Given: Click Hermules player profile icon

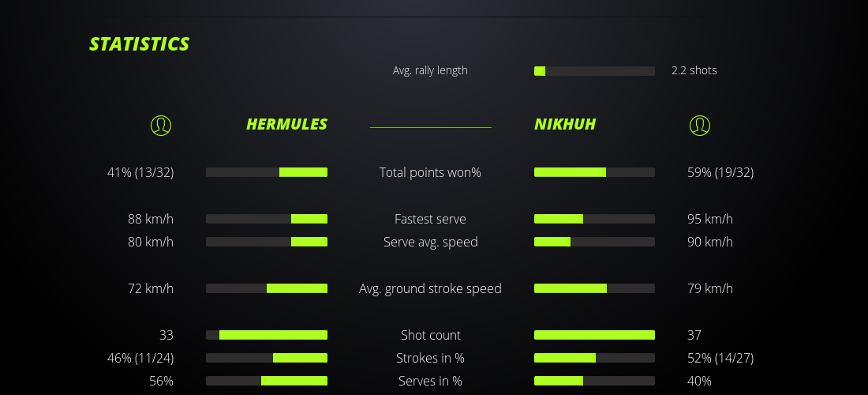Looking at the screenshot, I should pos(161,125).
